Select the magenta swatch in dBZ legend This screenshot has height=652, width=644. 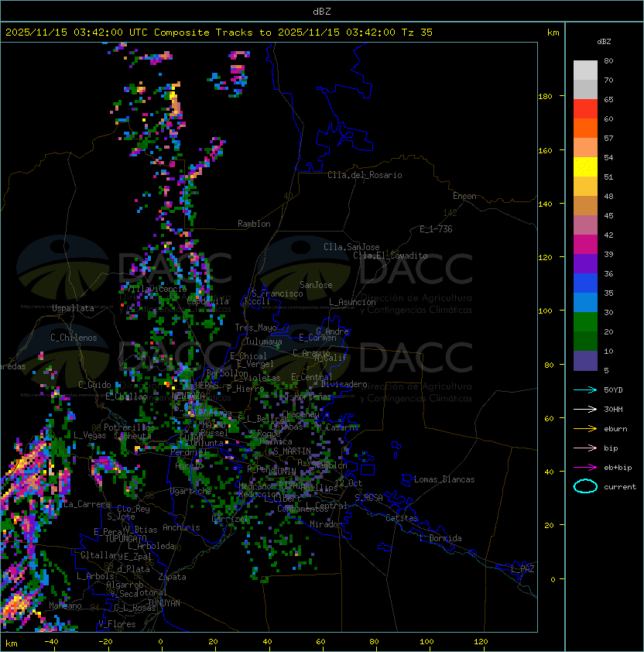tap(585, 245)
